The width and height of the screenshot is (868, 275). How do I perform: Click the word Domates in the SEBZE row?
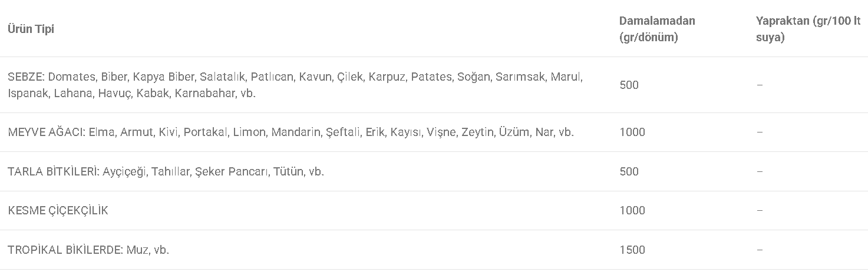coord(71,77)
